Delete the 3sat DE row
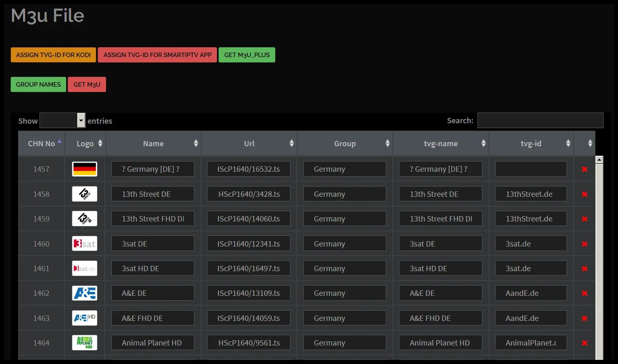 click(584, 244)
